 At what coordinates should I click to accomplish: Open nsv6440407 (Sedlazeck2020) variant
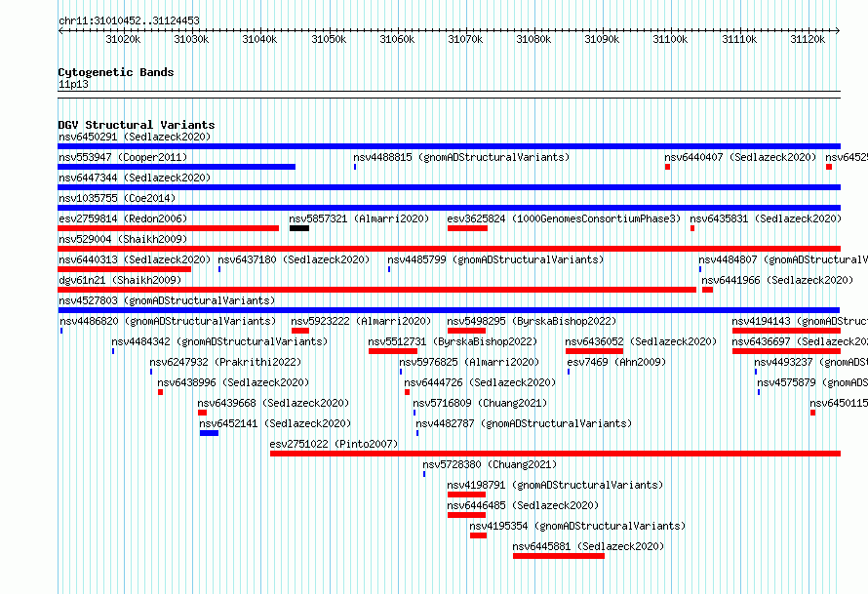740,157
